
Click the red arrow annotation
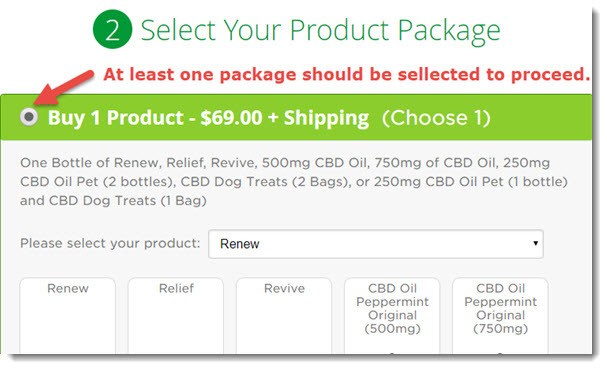[x=64, y=88]
